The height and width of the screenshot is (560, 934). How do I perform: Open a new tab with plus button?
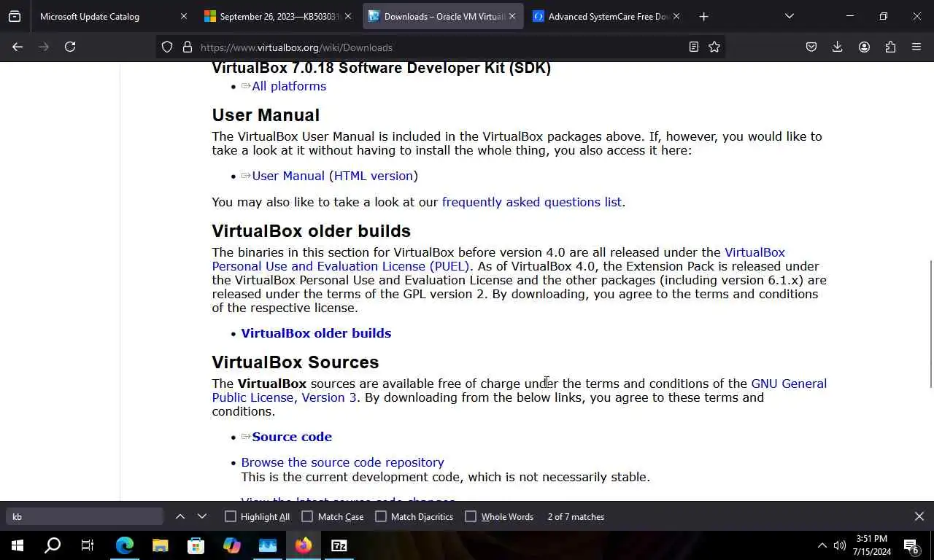coord(703,16)
